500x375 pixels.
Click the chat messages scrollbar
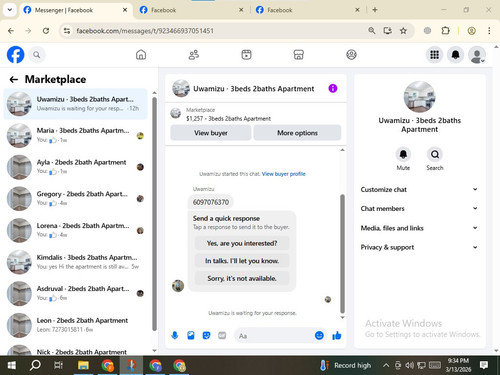click(342, 253)
